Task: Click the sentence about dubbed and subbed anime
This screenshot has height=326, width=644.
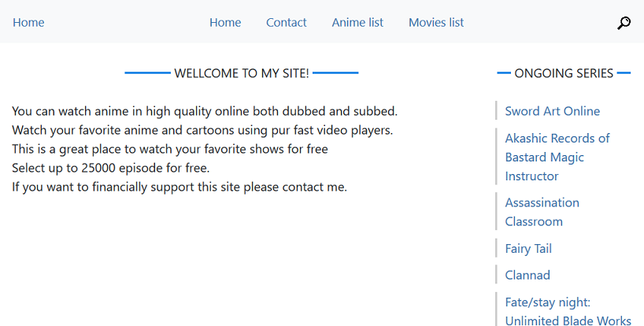Action: 205,111
